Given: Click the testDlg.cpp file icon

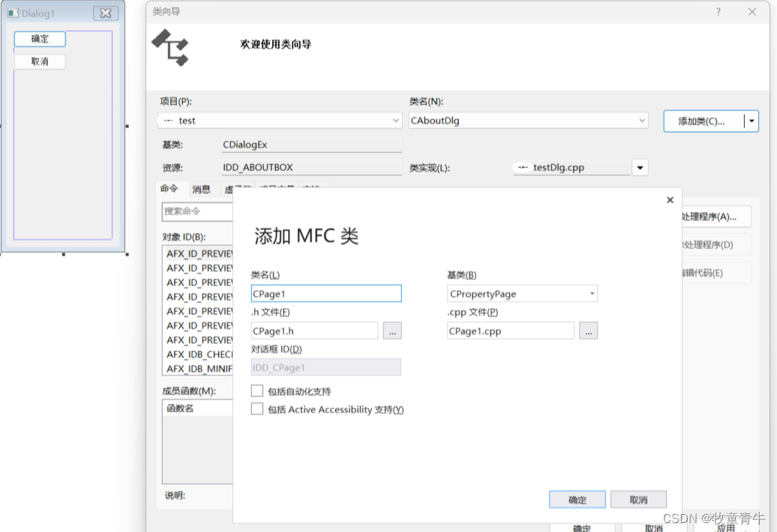Looking at the screenshot, I should 523,167.
